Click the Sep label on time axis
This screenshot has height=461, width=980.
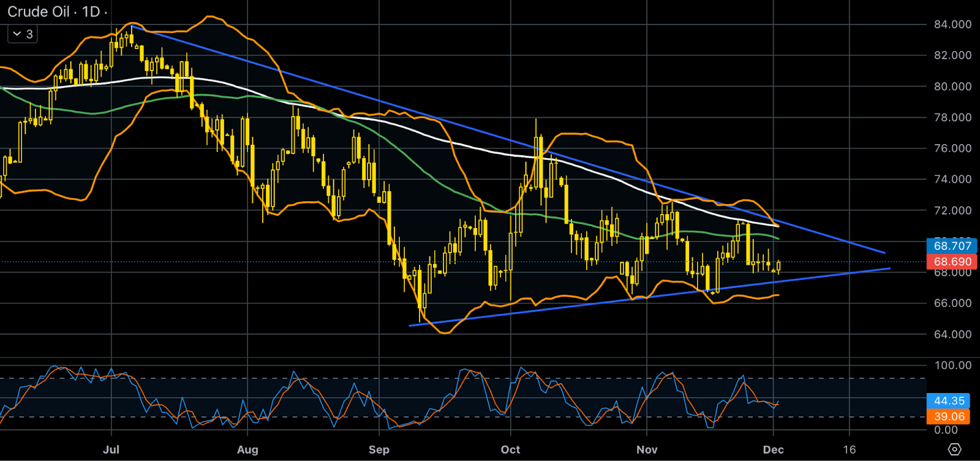[379, 449]
